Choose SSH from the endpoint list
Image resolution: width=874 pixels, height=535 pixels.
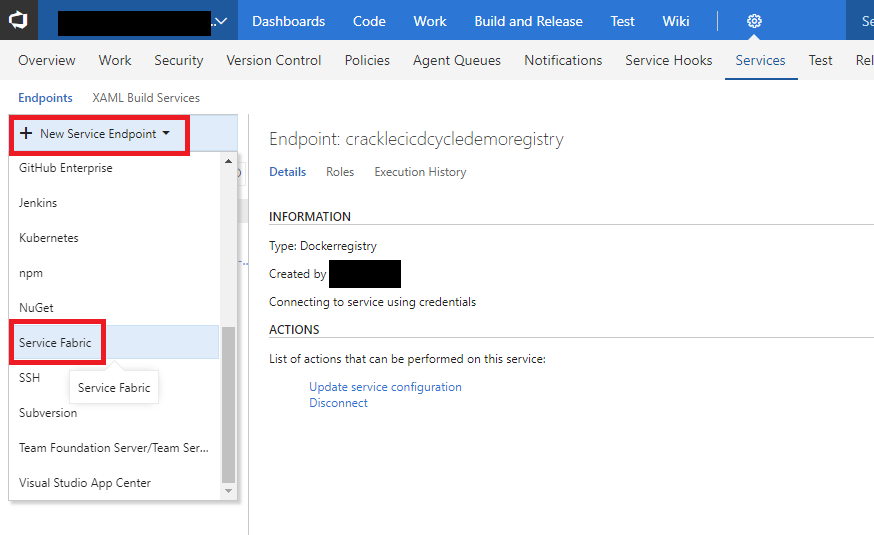pyautogui.click(x=29, y=378)
